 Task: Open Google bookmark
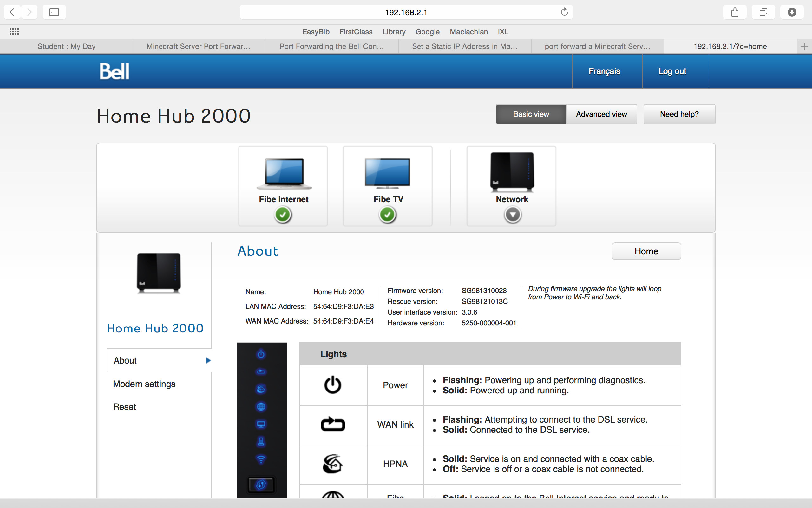coord(428,31)
